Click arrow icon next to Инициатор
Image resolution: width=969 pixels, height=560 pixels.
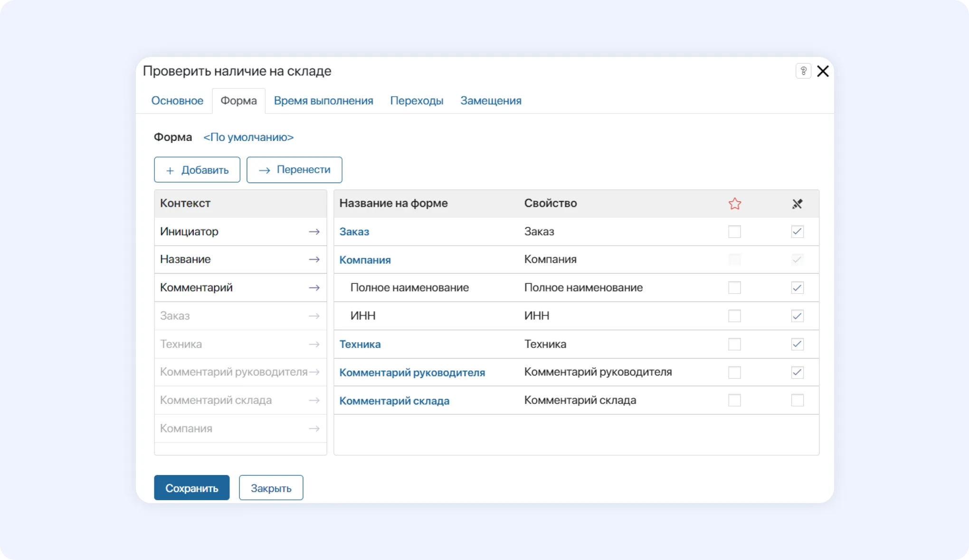pos(314,232)
